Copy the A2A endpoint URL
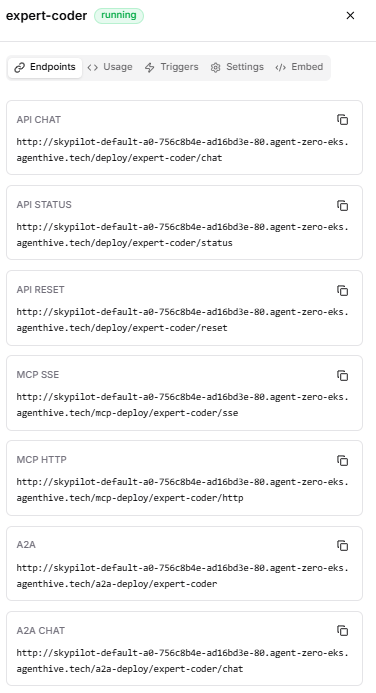The image size is (376, 693). pyautogui.click(x=342, y=545)
